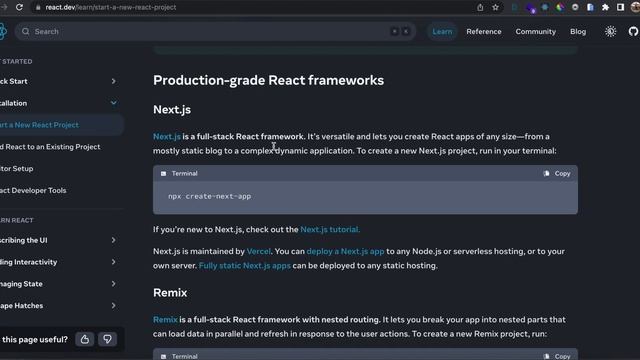
Task: Click the copy icon in the npx create-next-app terminal
Action: [546, 173]
